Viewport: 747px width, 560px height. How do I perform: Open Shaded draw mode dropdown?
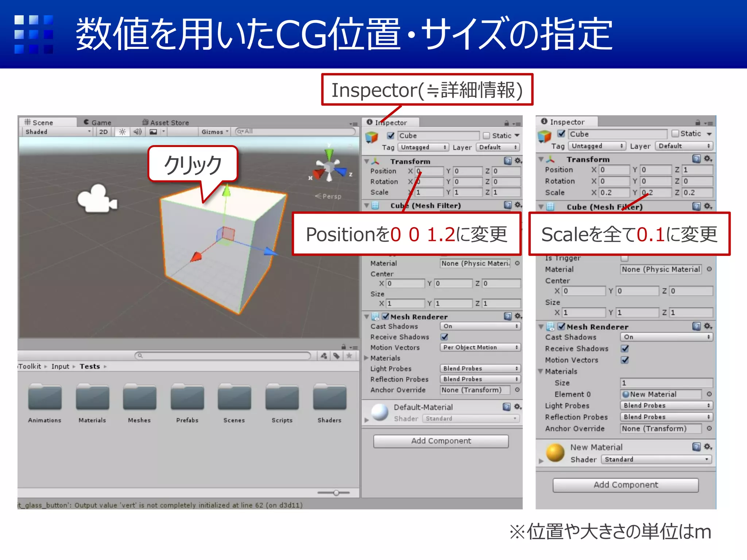(58, 132)
